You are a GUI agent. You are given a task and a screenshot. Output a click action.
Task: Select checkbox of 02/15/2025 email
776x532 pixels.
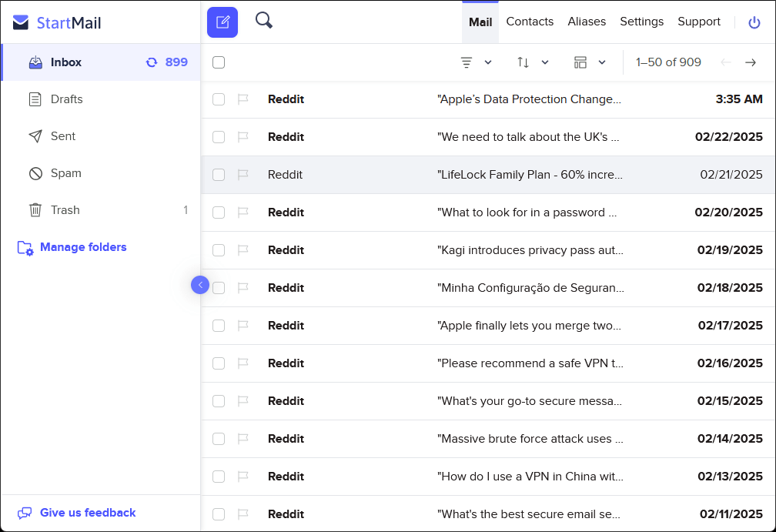(219, 401)
